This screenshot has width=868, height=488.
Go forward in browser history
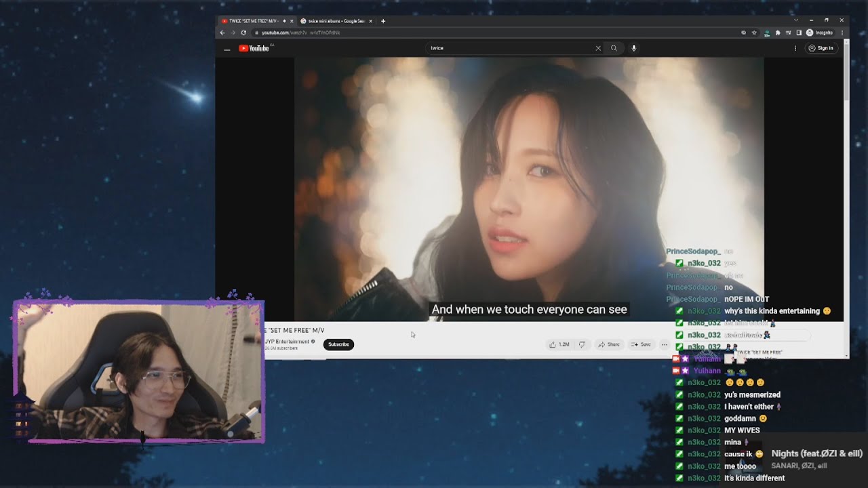(x=233, y=33)
